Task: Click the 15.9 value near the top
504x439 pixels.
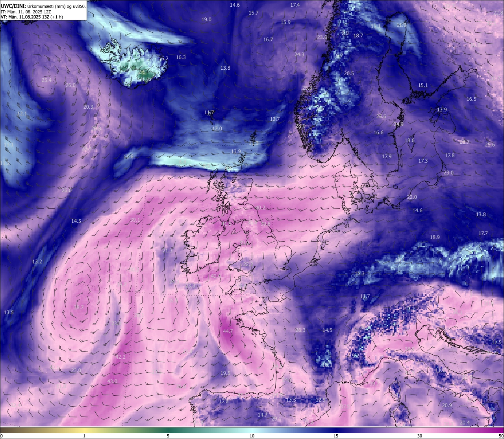Action: [x=286, y=22]
